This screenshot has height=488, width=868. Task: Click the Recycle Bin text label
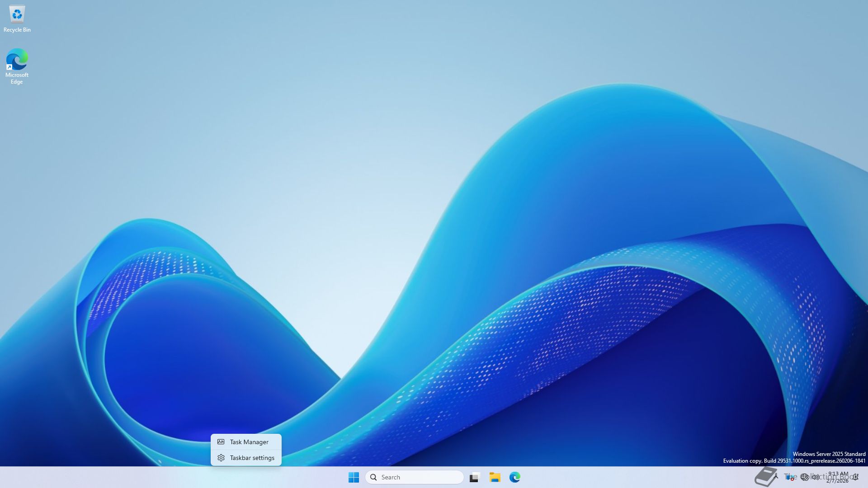pyautogui.click(x=17, y=30)
